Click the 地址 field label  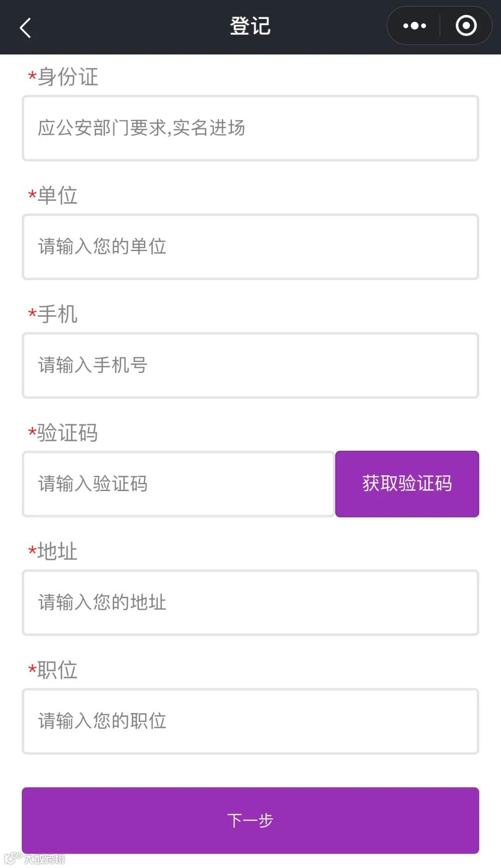tap(57, 551)
